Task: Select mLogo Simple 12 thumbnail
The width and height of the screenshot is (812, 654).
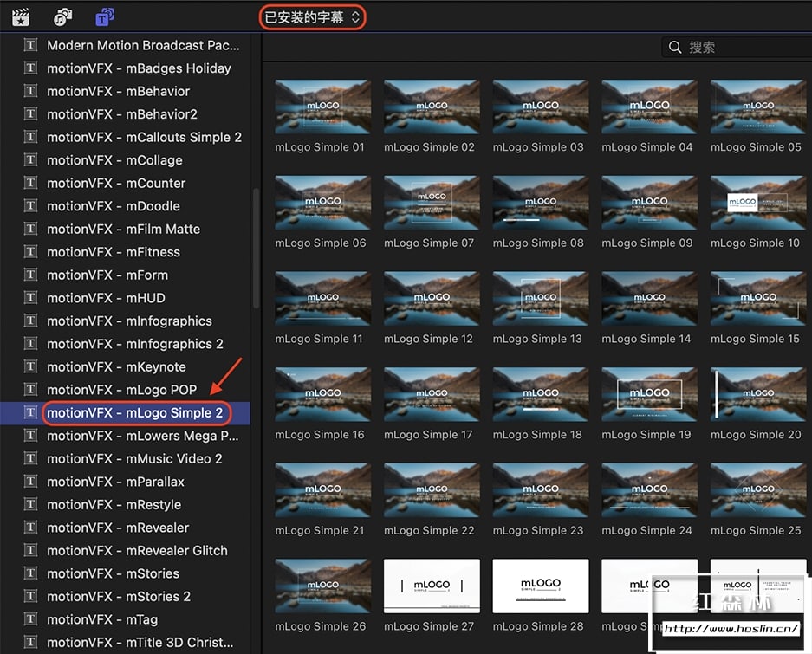Action: tap(432, 298)
